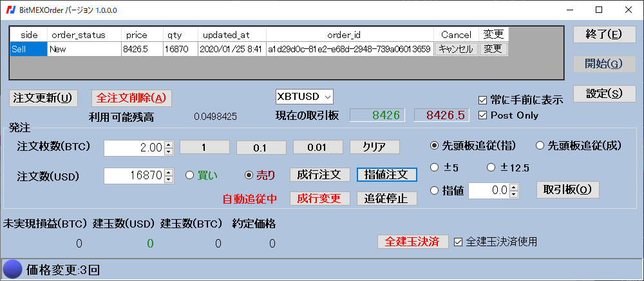
Task: Click the order_id cell a1d29d0c-81e2...
Action: (350, 49)
